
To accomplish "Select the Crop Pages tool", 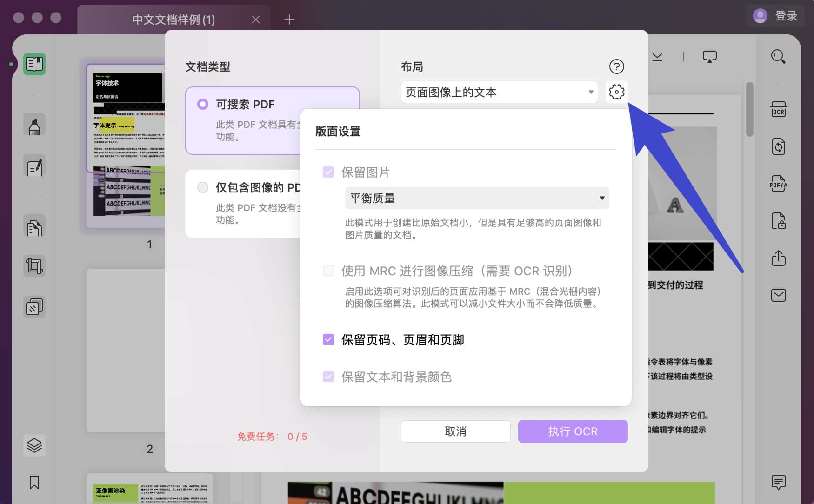I will pyautogui.click(x=34, y=266).
